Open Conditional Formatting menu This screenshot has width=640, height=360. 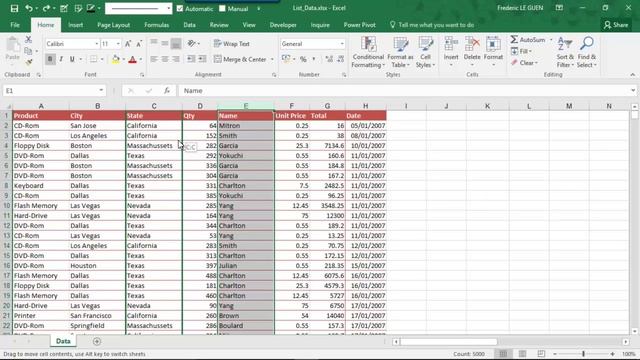point(368,52)
